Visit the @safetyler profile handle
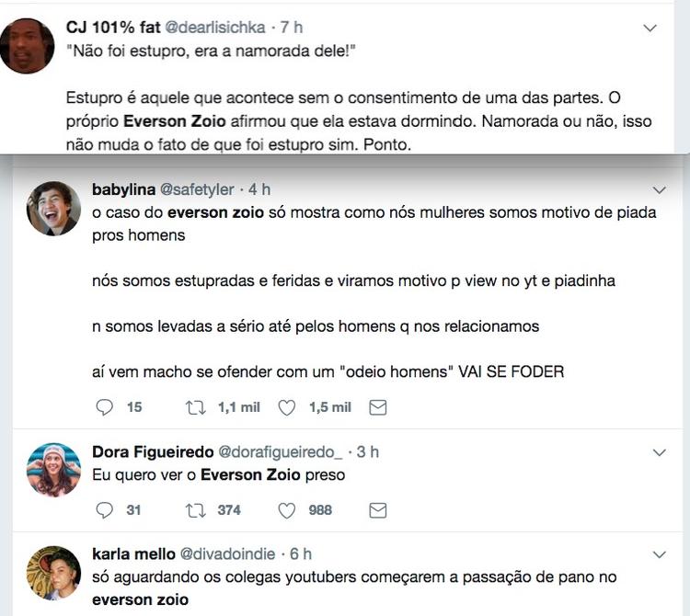Screen dimensions: 690x616 197,189
